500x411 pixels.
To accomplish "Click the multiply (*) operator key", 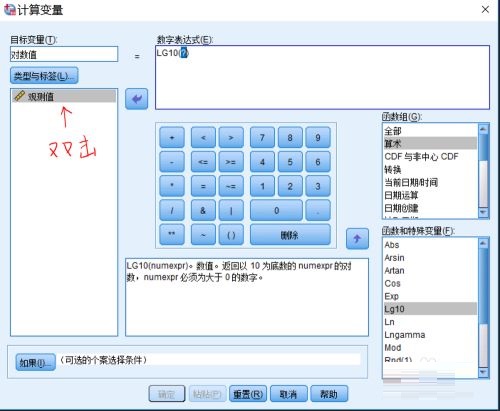I will [172, 186].
